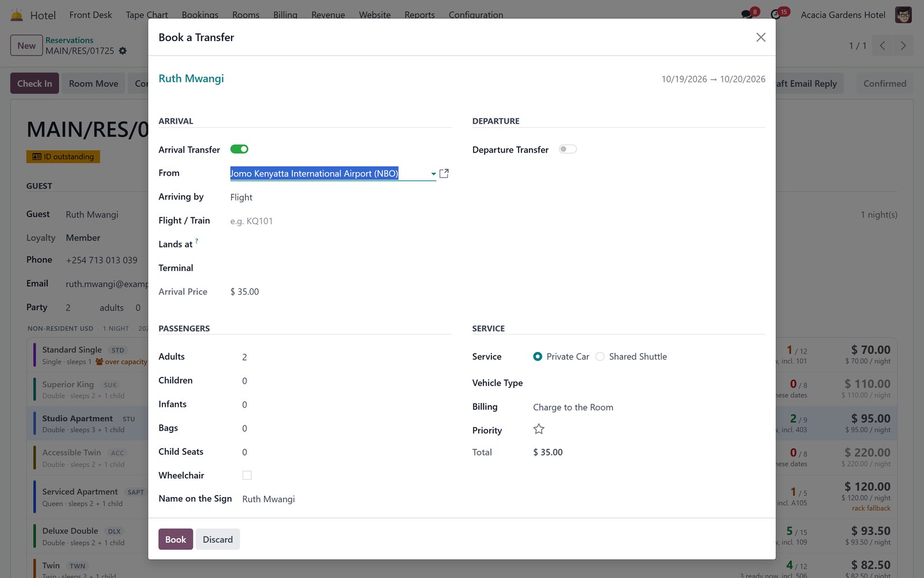
Task: Disable the Arrival Transfer toggle
Action: [x=239, y=149]
